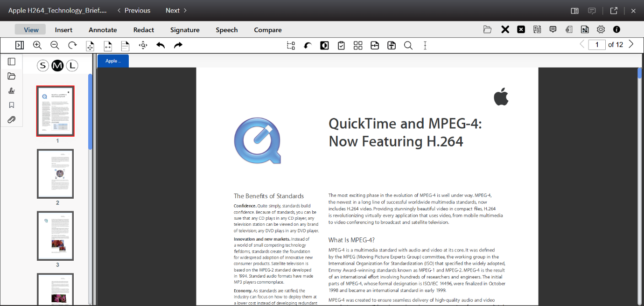Viewport: 644px width, 306px height.
Task: Open a file with the top-right folder icon
Action: tap(488, 29)
